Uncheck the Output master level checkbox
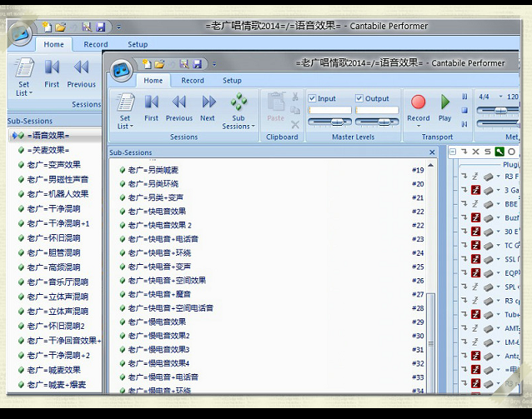 pos(359,98)
